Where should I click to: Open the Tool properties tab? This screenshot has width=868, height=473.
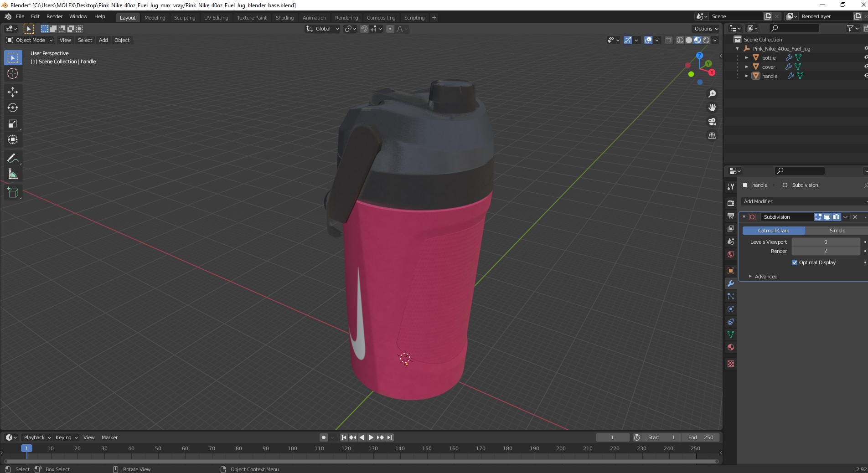(x=731, y=187)
